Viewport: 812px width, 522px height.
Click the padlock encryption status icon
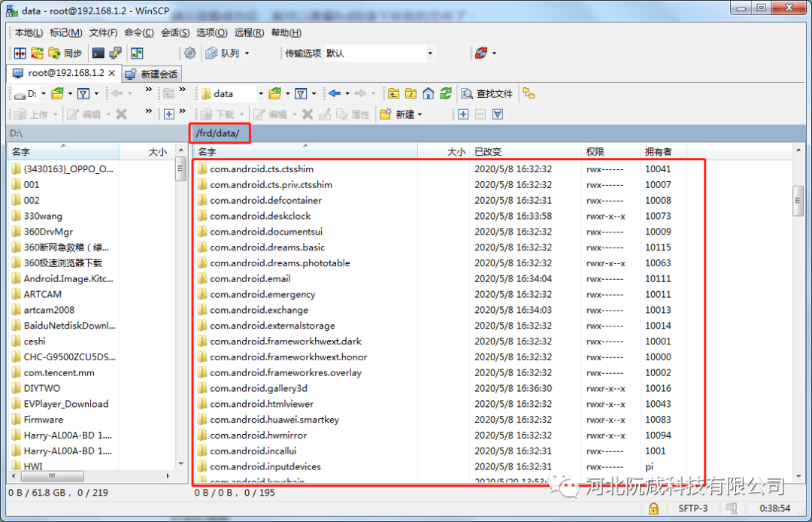point(653,508)
